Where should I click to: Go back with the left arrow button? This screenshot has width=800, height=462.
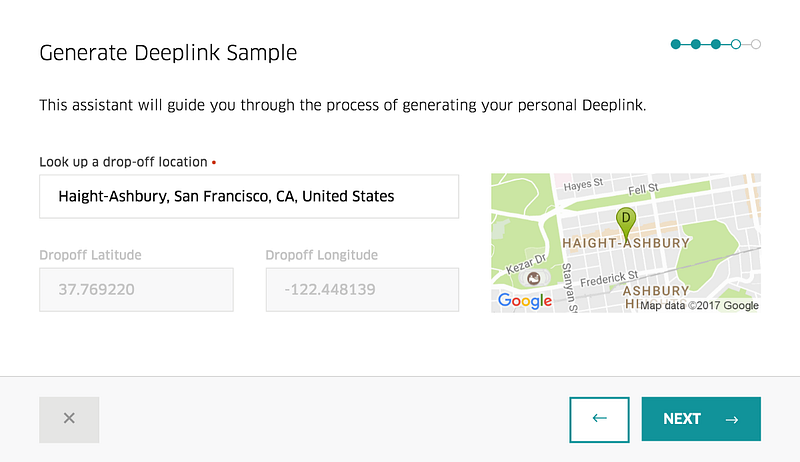coord(600,419)
